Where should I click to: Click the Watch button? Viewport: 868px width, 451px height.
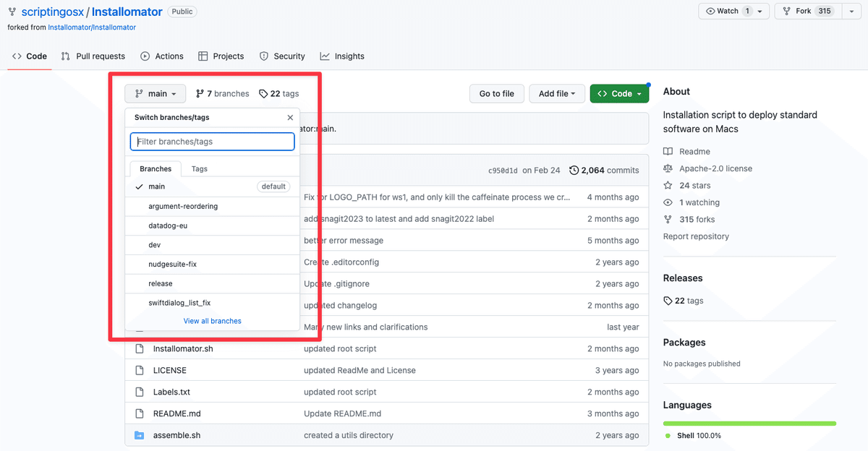(x=726, y=11)
